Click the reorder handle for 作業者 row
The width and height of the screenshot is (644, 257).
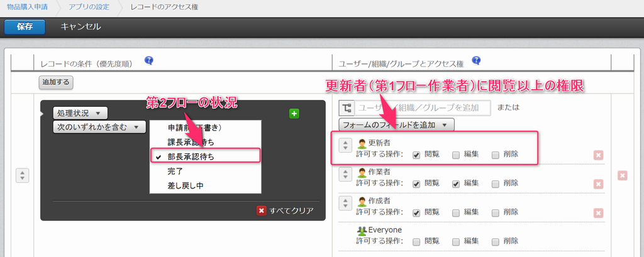[345, 174]
